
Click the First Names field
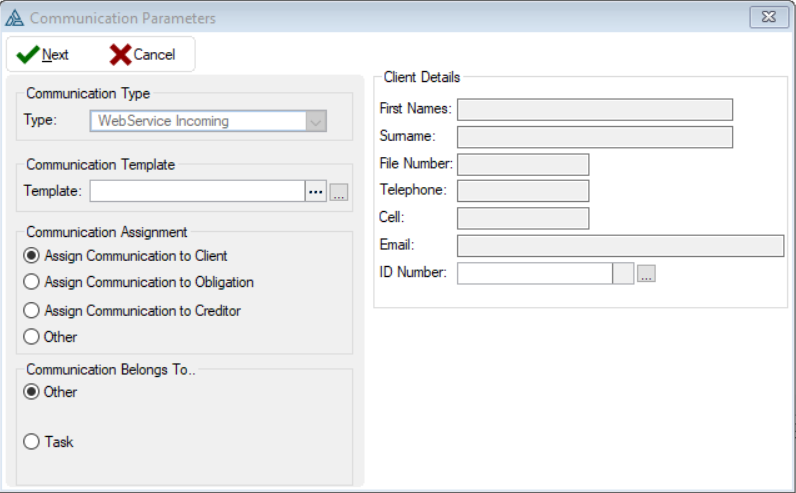[x=595, y=109]
